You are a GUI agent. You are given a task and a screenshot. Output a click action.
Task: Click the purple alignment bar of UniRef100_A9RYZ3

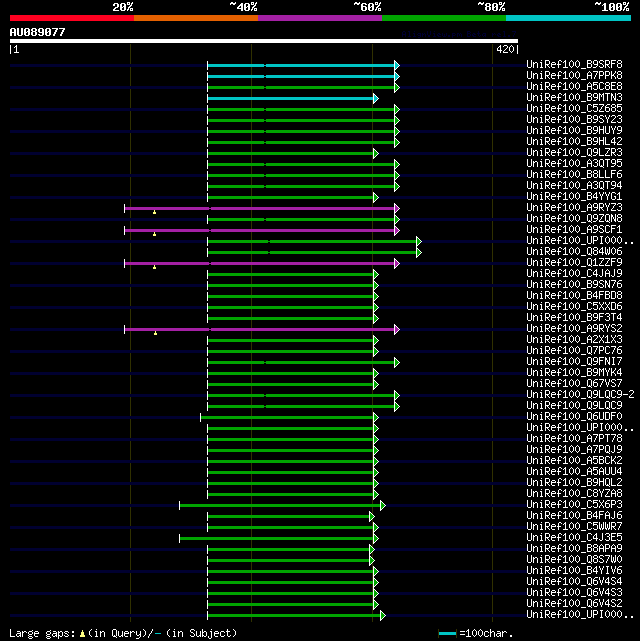point(260,208)
